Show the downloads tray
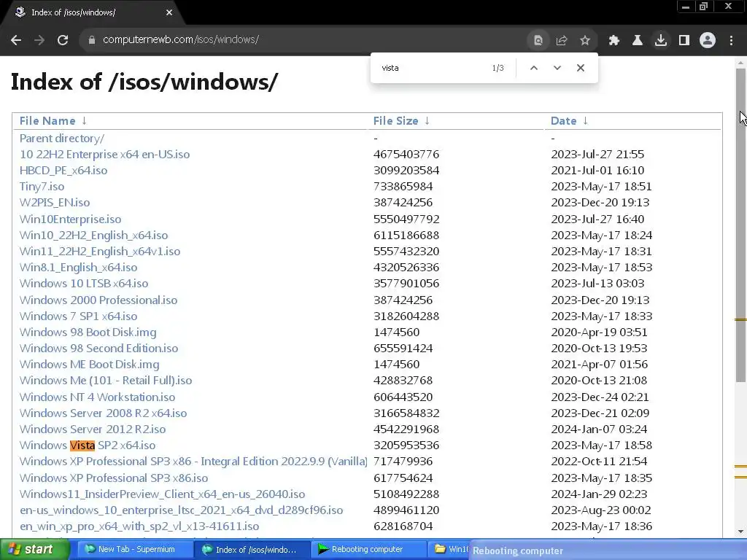This screenshot has height=560, width=747. (661, 41)
